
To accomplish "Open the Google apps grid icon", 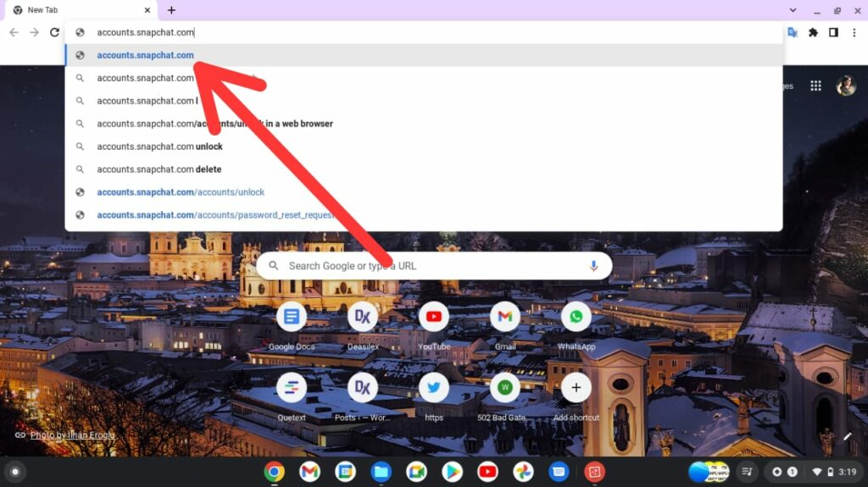I will (x=815, y=86).
